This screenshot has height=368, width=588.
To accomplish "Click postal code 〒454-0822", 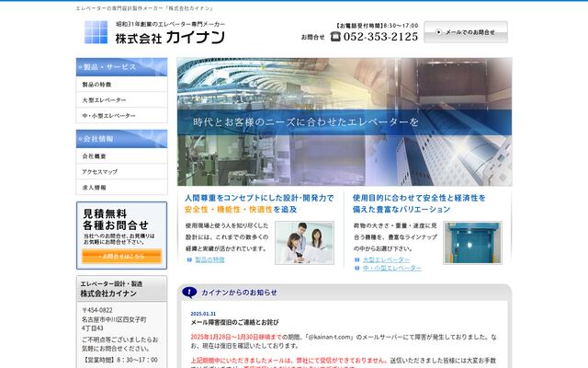I will point(97,310).
